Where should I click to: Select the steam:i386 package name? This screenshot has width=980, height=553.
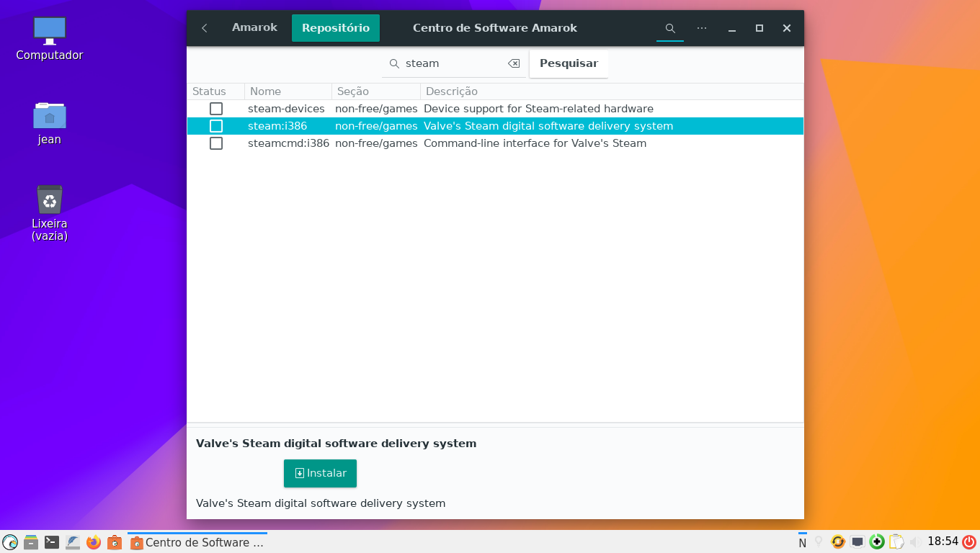click(x=277, y=126)
